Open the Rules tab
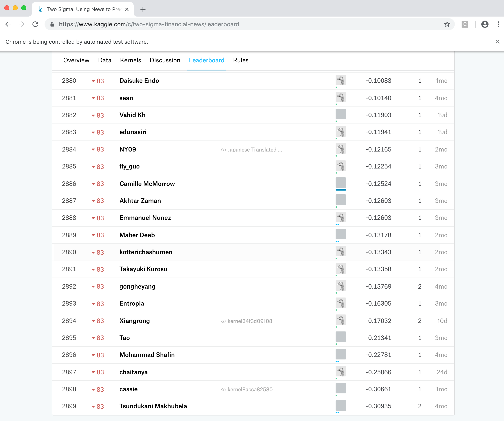The height and width of the screenshot is (421, 504). pyautogui.click(x=241, y=60)
